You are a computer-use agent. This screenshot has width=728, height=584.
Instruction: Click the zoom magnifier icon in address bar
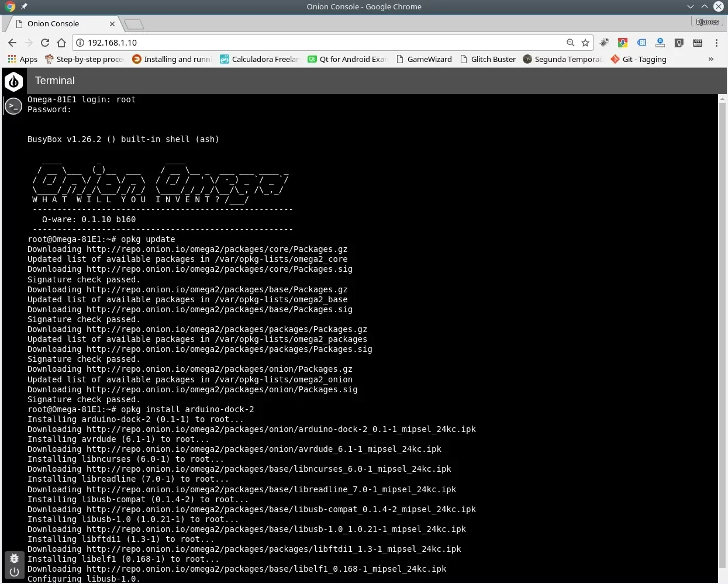coord(571,43)
